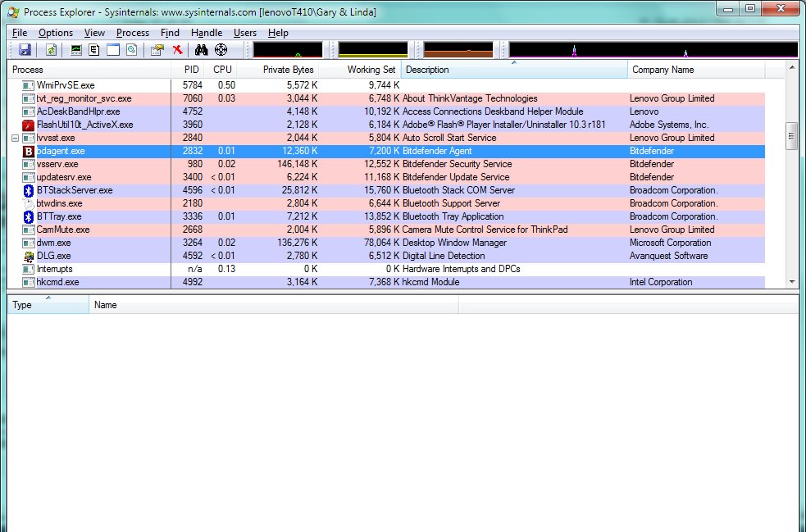Open the Options menu
Image resolution: width=806 pixels, height=532 pixels.
[x=56, y=33]
